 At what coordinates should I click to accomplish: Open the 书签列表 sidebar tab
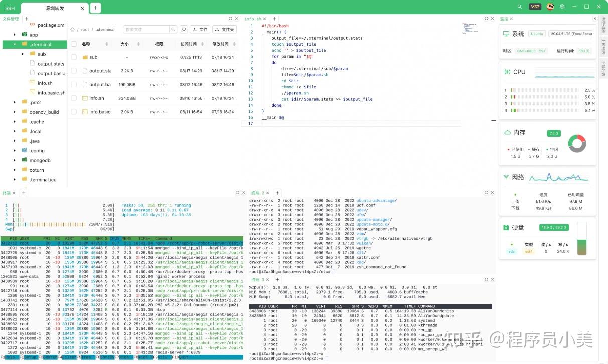click(x=603, y=25)
